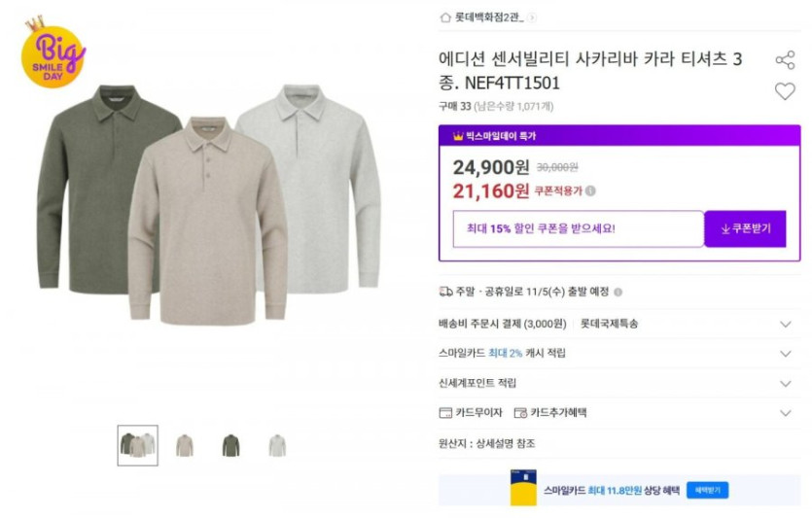Select the light gray shirt thumbnail
Screen dimensions: 812x518
point(277,445)
